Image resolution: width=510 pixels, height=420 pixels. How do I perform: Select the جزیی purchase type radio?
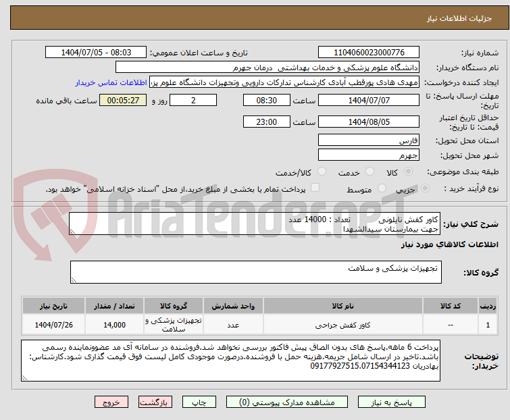425,188
